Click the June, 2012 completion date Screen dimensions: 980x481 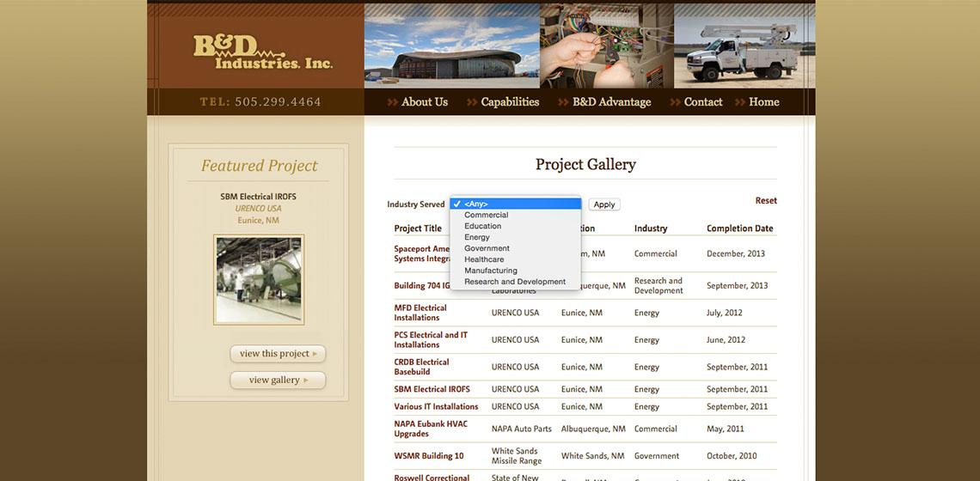(726, 340)
